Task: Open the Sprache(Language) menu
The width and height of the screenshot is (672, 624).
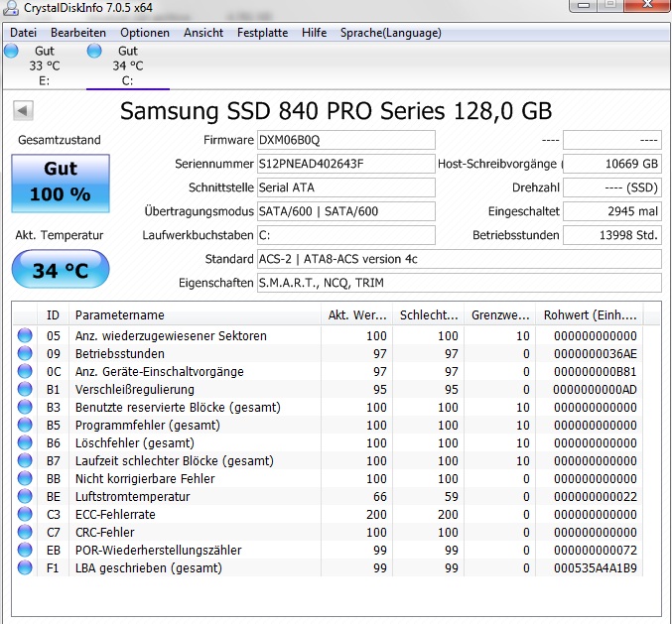Action: click(390, 33)
